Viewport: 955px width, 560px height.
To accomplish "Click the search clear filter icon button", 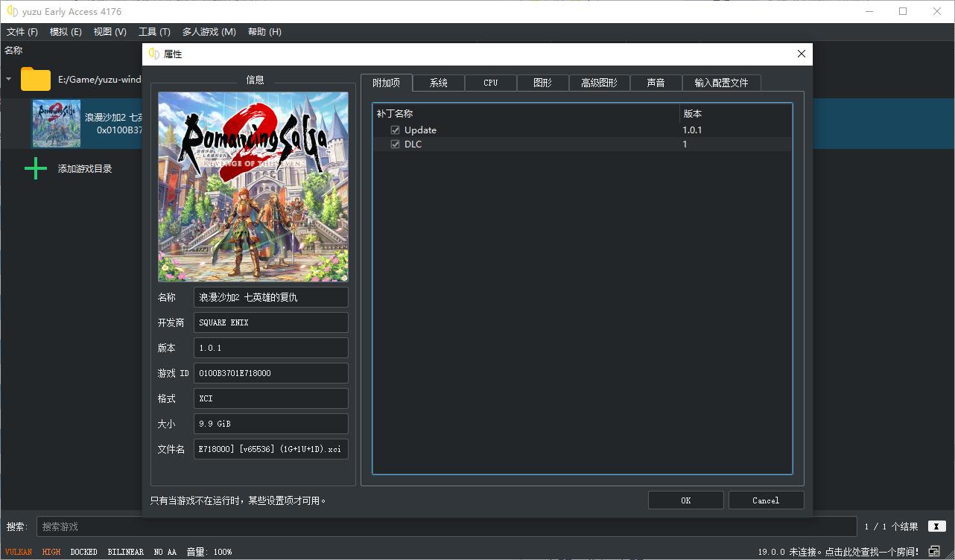I will (x=936, y=526).
